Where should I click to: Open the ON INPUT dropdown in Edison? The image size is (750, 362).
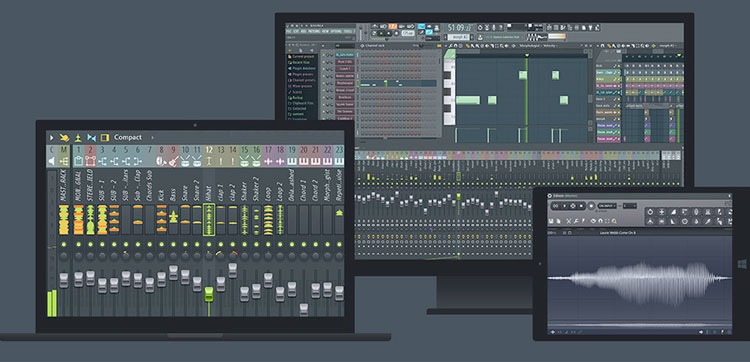pos(607,206)
